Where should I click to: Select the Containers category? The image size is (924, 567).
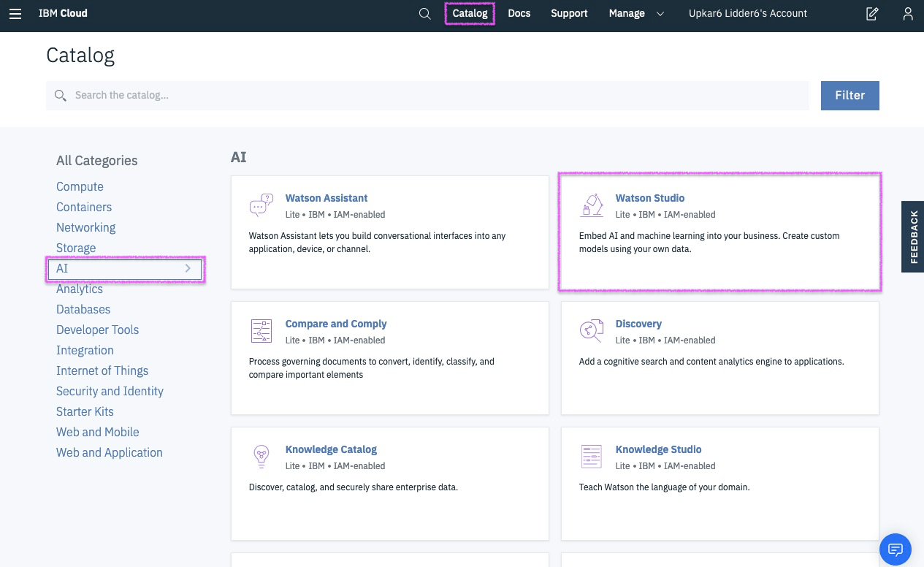[x=84, y=207]
